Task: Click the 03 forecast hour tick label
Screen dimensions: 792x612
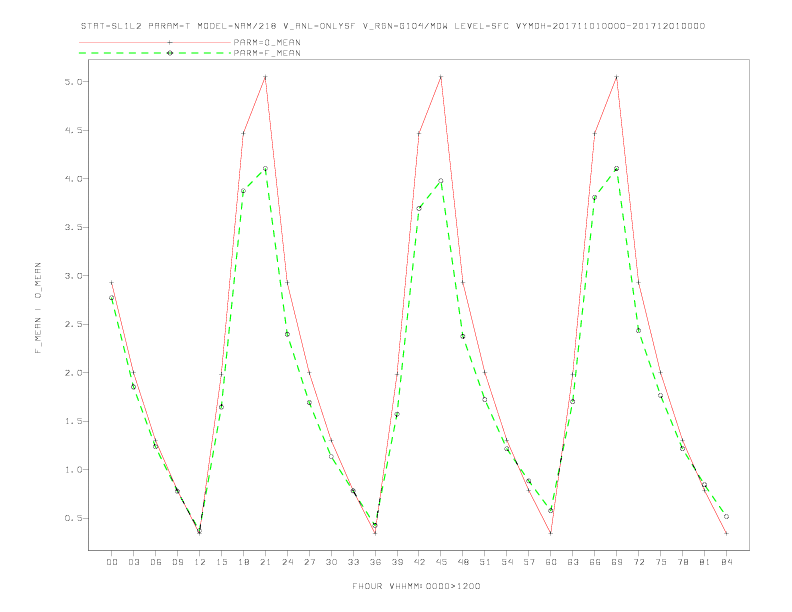Action: [x=133, y=562]
